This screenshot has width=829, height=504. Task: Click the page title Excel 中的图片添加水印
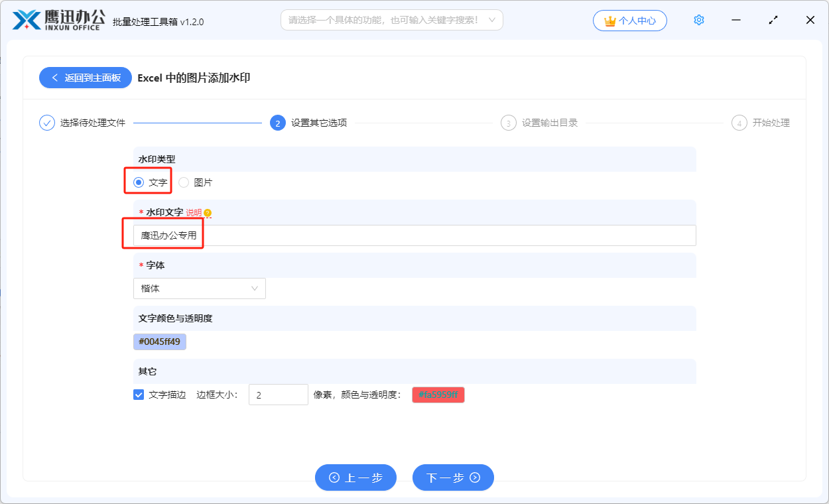(194, 78)
